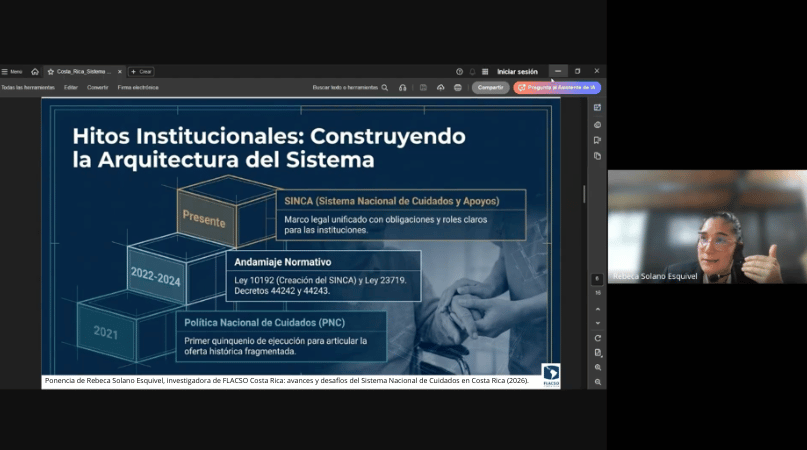Click the rotate page icon
This screenshot has height=450, width=807.
598,338
